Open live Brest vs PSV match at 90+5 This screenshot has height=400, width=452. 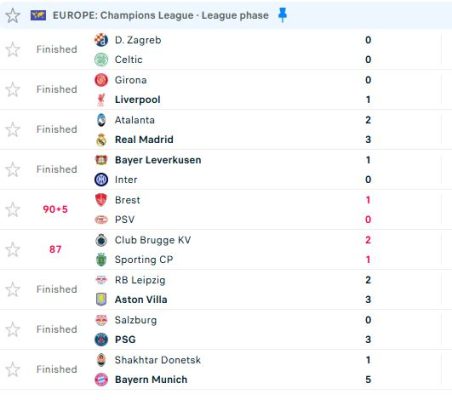226,210
